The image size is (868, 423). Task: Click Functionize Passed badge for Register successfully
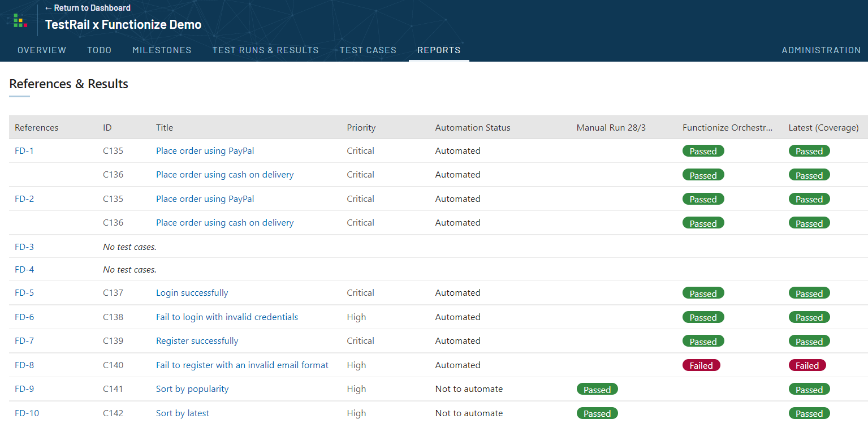coord(703,342)
